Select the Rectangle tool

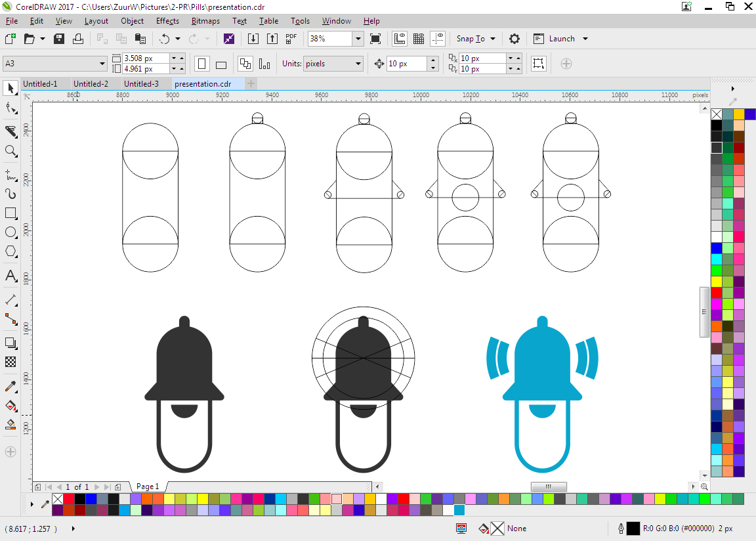(10, 213)
